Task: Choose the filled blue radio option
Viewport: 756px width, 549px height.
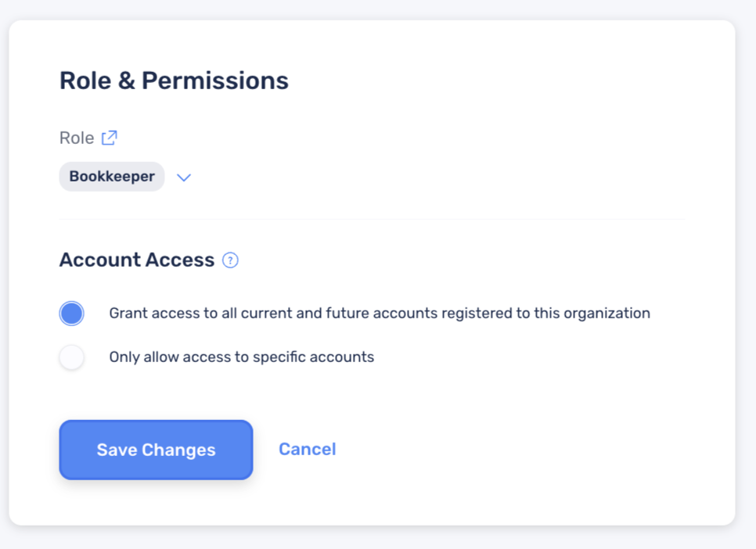Action: click(x=72, y=314)
